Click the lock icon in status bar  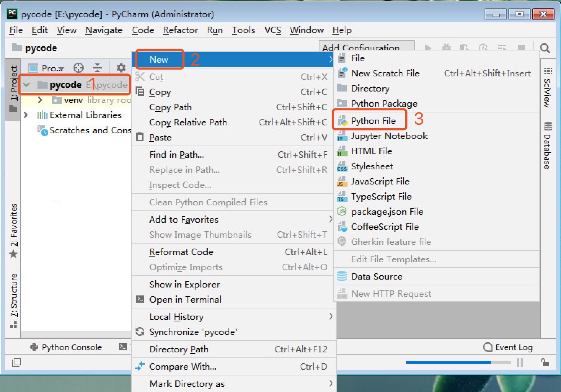point(545,362)
